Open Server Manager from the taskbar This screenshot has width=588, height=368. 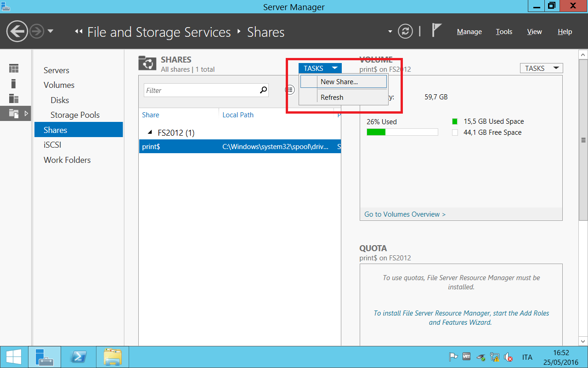44,357
